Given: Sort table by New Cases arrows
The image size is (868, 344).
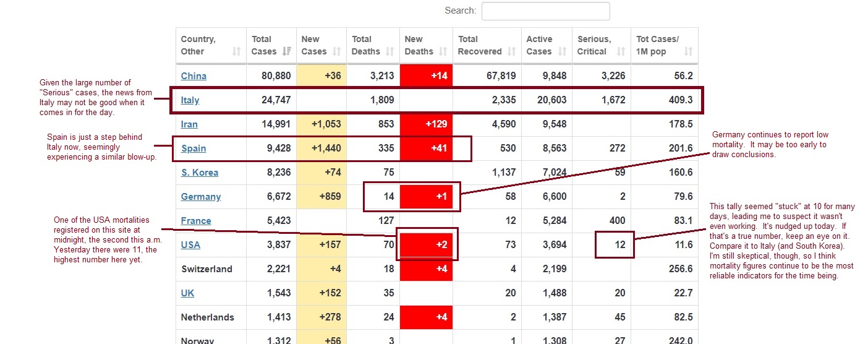Looking at the screenshot, I should click(337, 52).
